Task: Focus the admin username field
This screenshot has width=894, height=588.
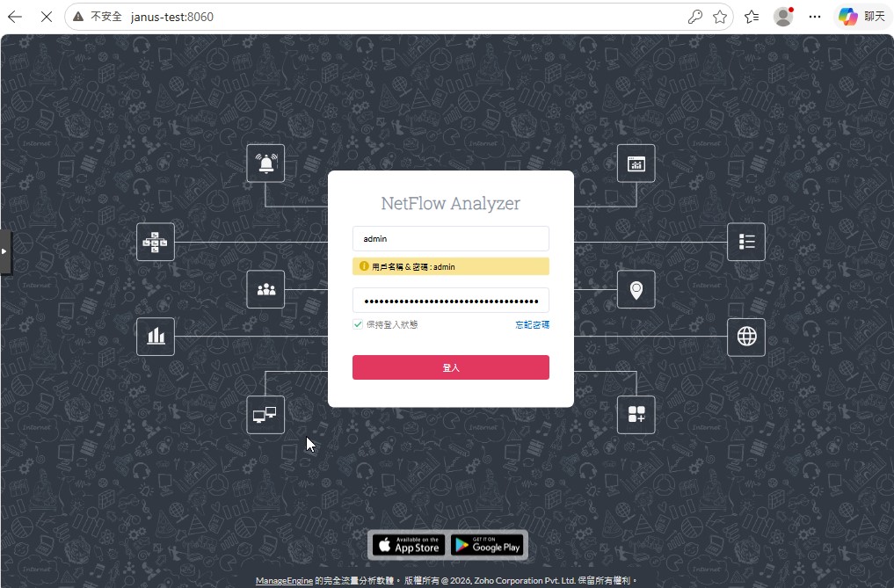Action: coord(451,238)
